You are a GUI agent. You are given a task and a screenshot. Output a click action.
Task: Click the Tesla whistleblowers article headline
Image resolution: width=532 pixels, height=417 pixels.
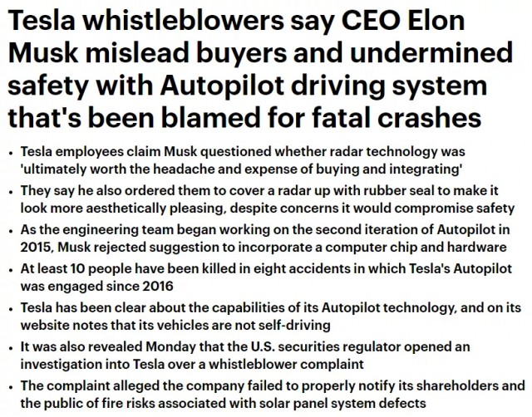click(x=260, y=69)
